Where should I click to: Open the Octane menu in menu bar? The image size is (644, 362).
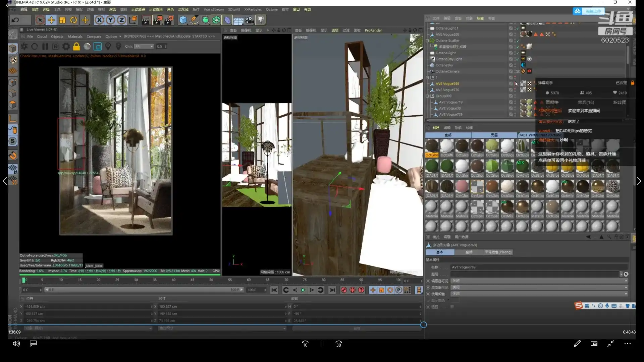[x=271, y=9]
